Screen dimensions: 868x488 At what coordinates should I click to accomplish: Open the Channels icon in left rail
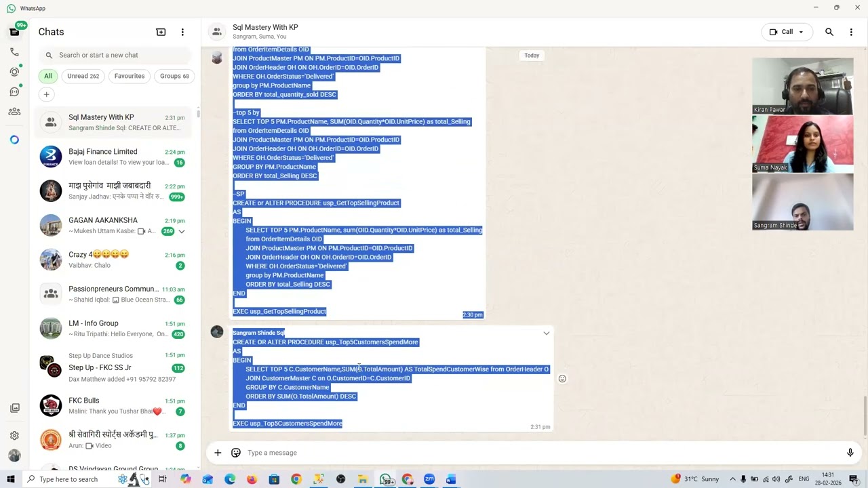point(14,91)
